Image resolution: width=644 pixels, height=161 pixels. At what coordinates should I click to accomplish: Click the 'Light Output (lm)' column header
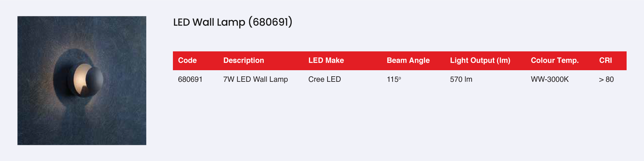click(480, 61)
